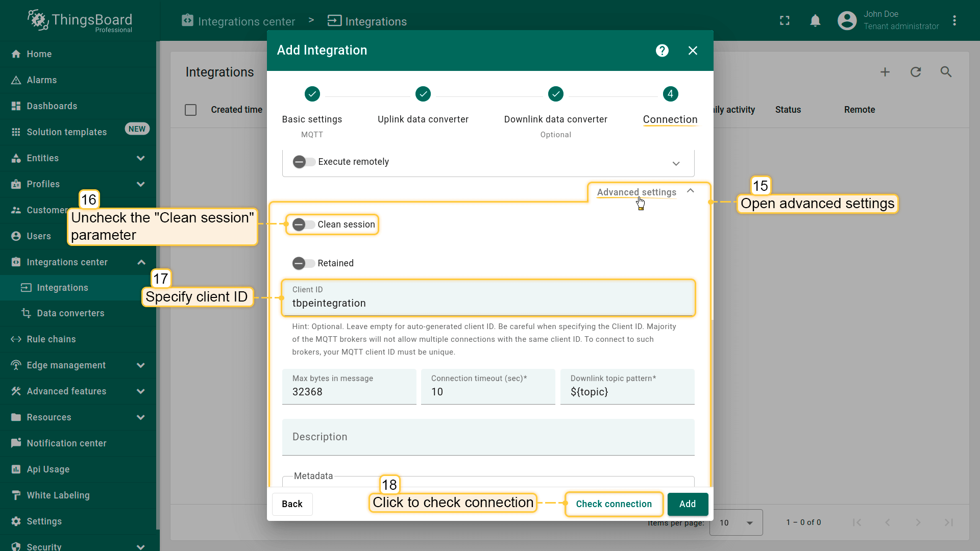Open the Add Integration help icon

(x=661, y=51)
